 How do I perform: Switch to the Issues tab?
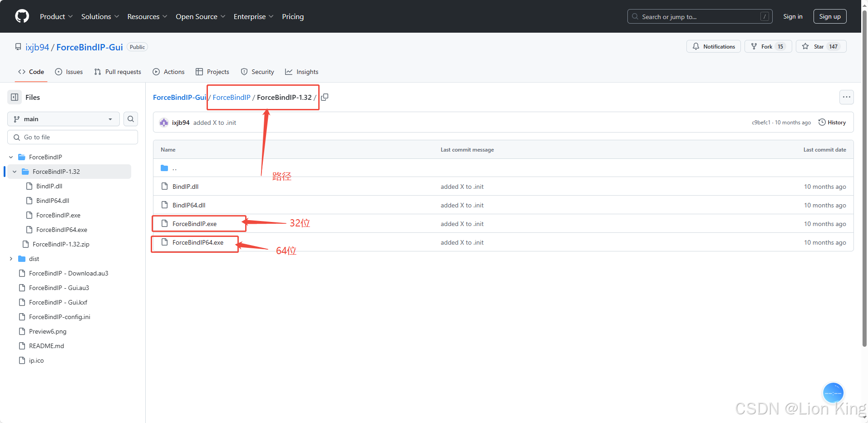point(69,72)
